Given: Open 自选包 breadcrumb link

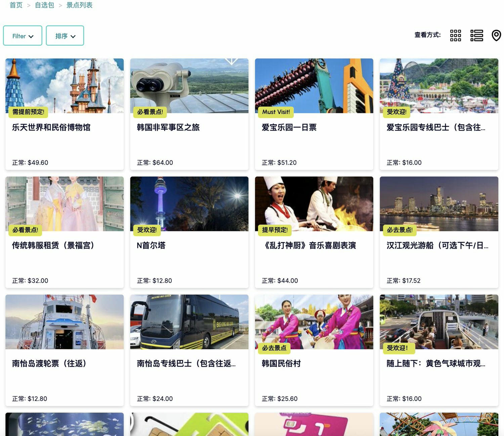Looking at the screenshot, I should tap(44, 5).
